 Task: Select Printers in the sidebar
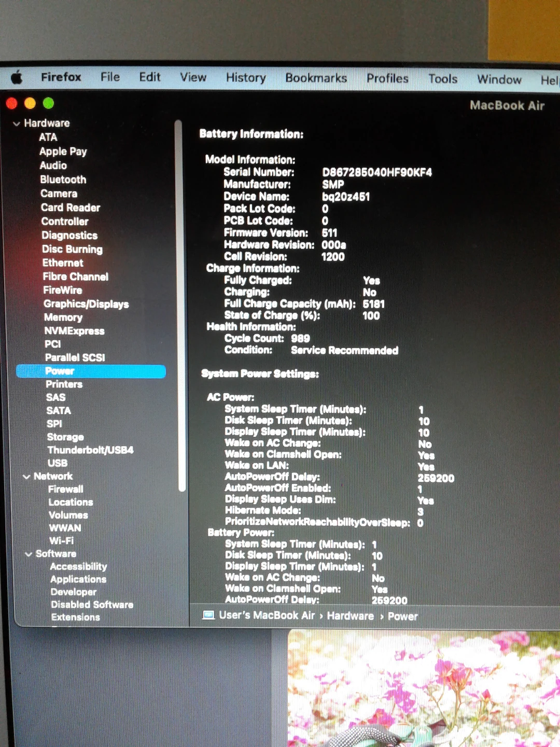click(64, 384)
